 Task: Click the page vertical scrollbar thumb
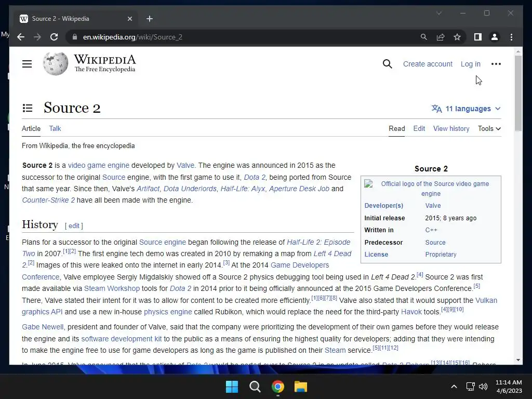click(518, 93)
